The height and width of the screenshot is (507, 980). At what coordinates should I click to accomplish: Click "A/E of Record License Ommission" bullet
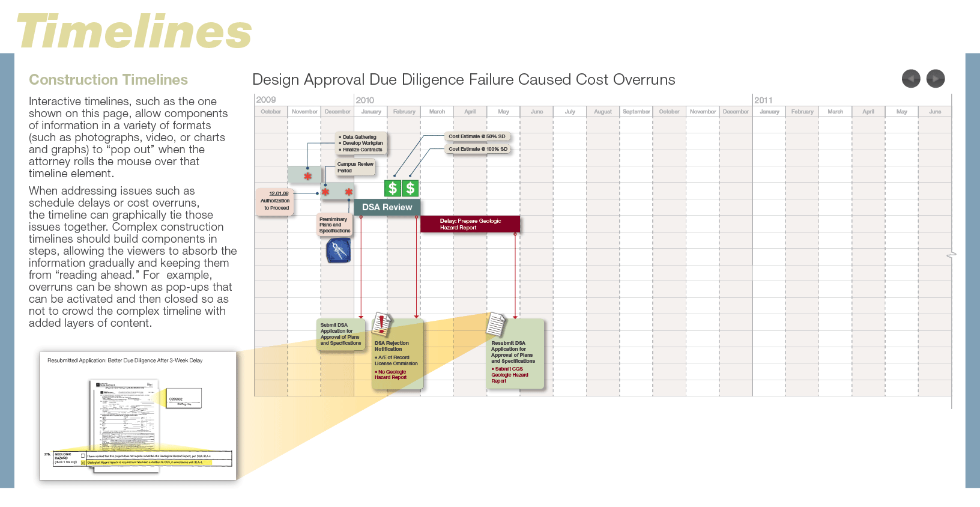396,360
